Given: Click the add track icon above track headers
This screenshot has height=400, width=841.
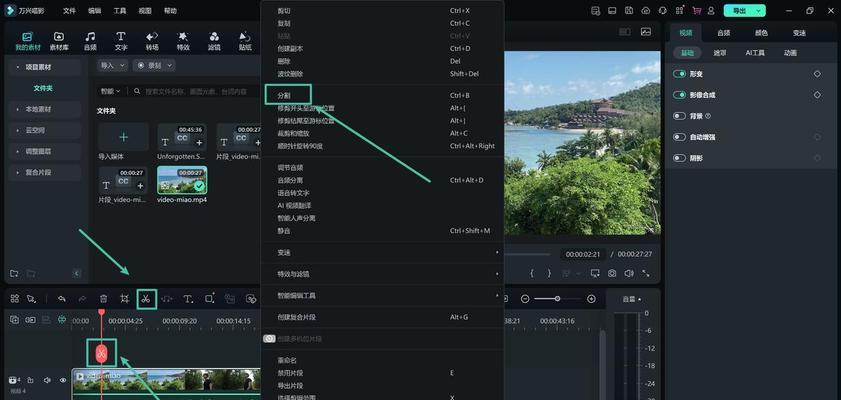Looking at the screenshot, I should (14, 320).
